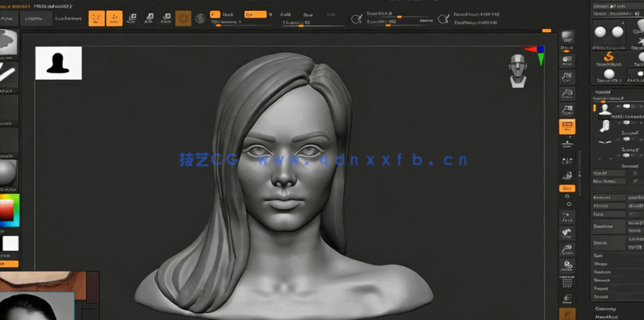Select the Scale transform icon

click(x=149, y=18)
